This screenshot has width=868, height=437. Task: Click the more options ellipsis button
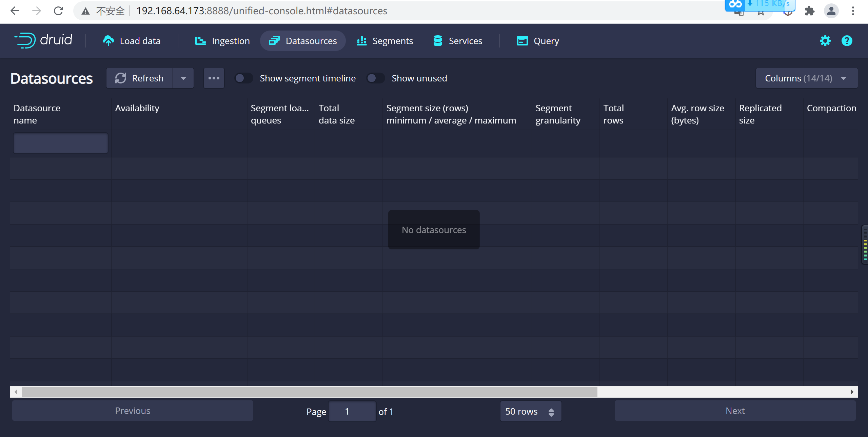tap(214, 78)
